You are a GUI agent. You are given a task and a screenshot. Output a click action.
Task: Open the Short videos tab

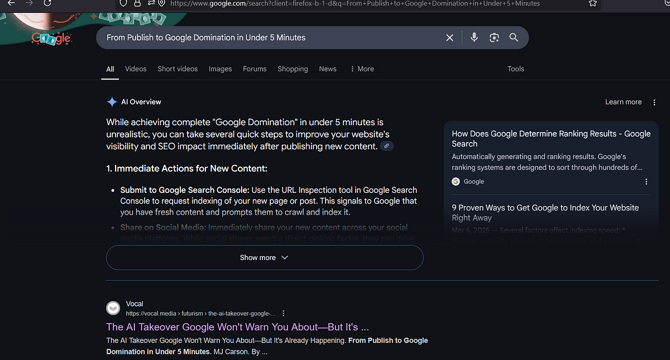177,69
